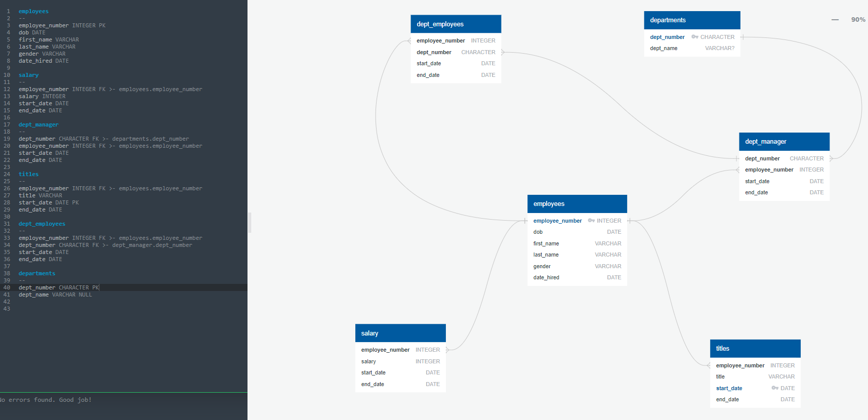
Task: Select the departments table header in diagram
Action: [x=692, y=20]
